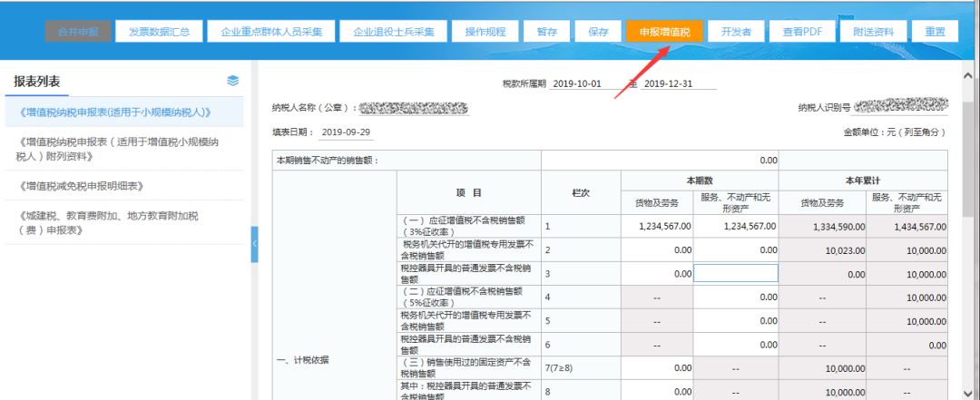Open 附送资料 attachments
The image size is (980, 400).
[x=872, y=31]
